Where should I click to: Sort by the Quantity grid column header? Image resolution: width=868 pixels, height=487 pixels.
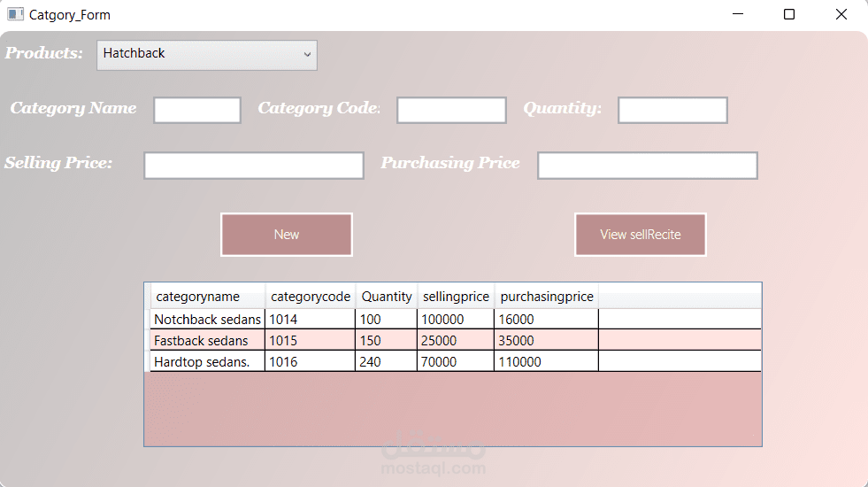[x=387, y=297]
